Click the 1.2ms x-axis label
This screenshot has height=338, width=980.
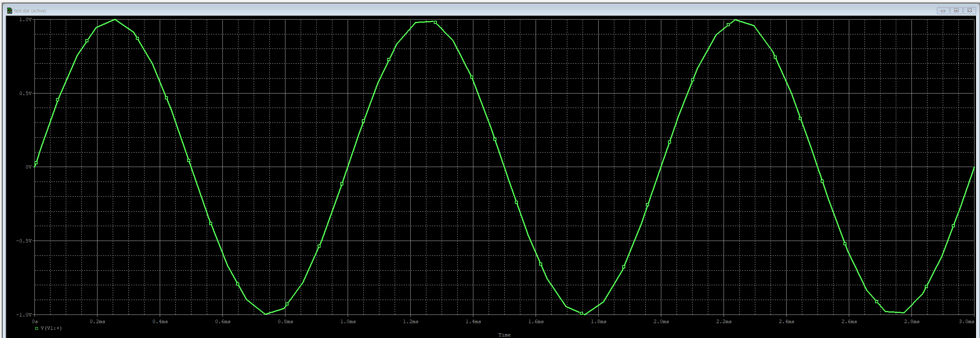point(411,322)
